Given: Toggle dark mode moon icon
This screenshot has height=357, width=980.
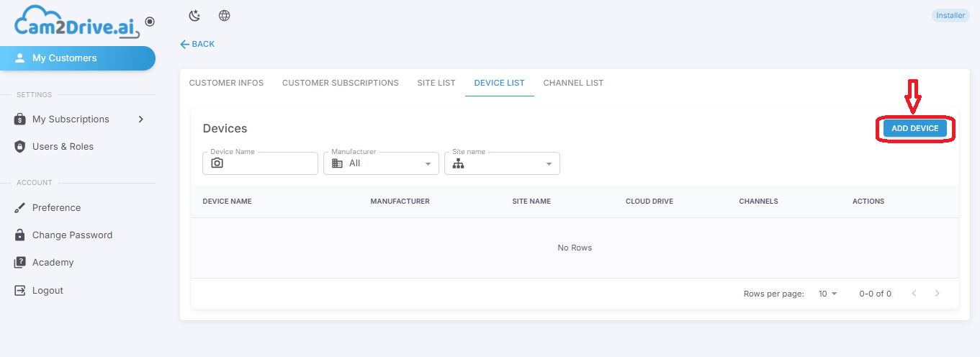Looking at the screenshot, I should point(194,16).
